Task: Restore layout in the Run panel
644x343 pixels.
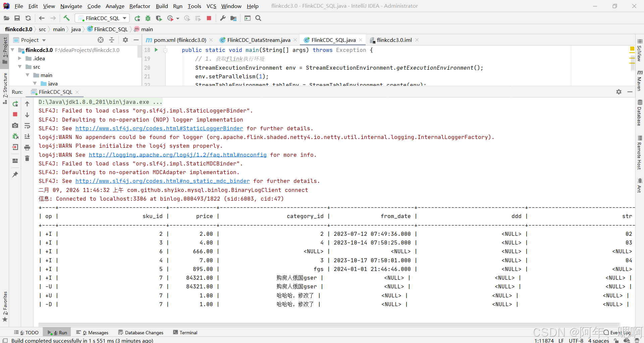Action: click(x=15, y=161)
